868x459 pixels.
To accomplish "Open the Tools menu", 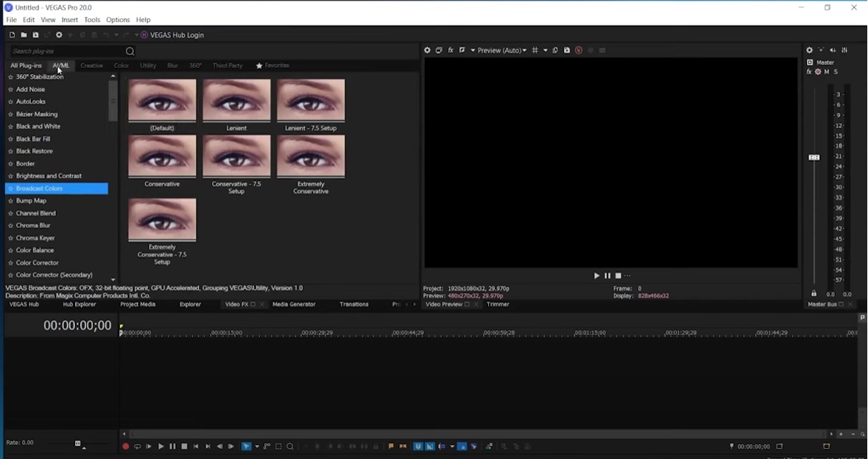I will click(x=91, y=20).
